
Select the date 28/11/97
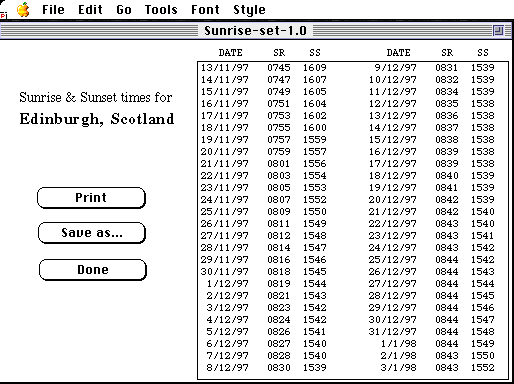coord(225,248)
